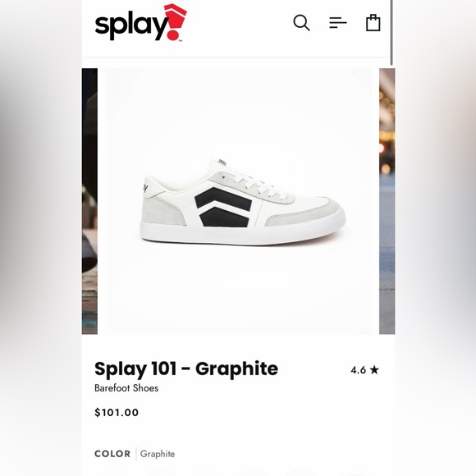476x476 pixels.
Task: Click the black chevron stripes on the shoe
Action: point(223,207)
